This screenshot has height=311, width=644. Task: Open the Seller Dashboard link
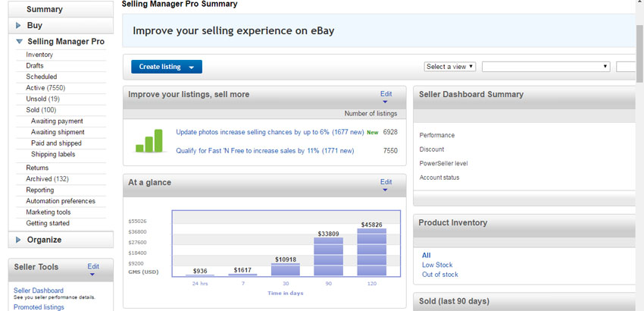39,291
